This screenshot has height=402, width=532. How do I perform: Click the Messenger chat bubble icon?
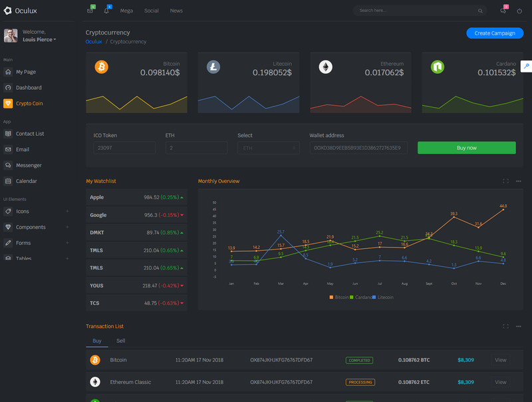pyautogui.click(x=8, y=165)
